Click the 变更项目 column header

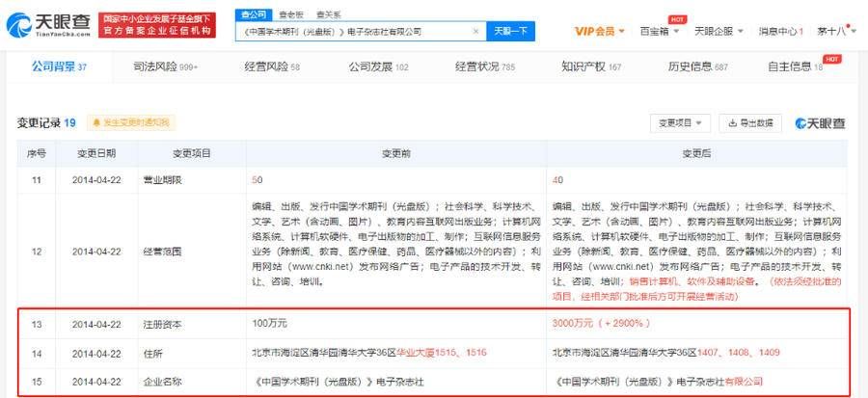click(192, 153)
